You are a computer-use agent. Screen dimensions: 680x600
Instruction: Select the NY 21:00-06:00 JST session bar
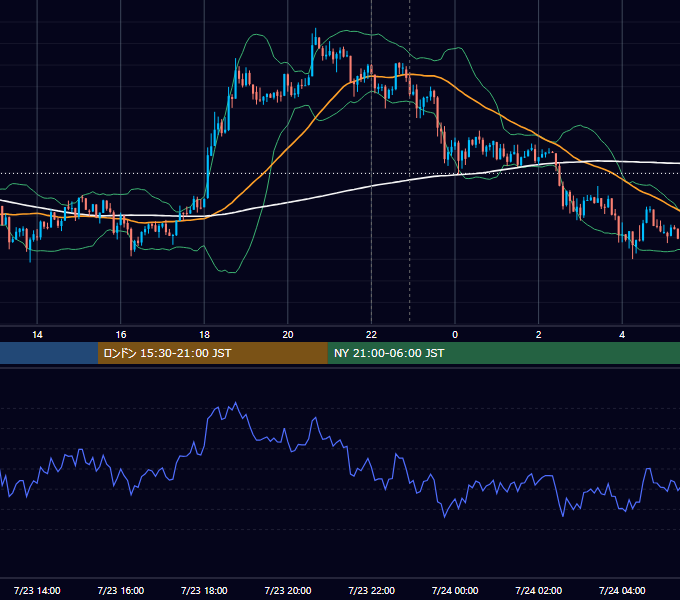[x=503, y=353]
